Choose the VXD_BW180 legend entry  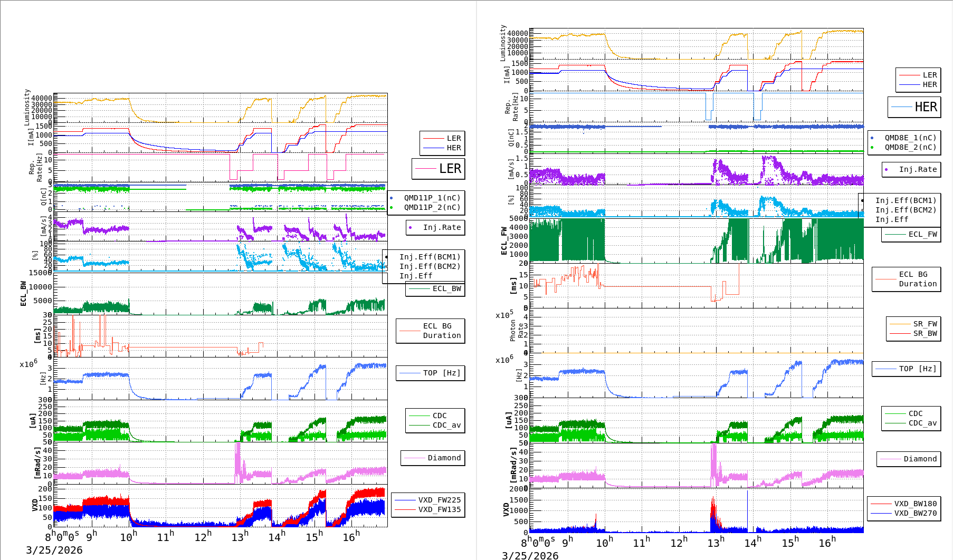point(915,504)
